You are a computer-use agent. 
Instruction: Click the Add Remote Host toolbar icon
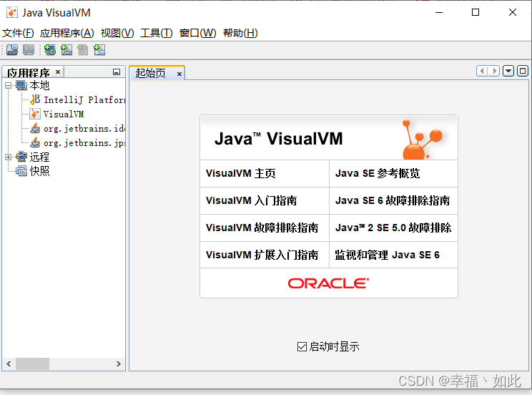[50, 50]
